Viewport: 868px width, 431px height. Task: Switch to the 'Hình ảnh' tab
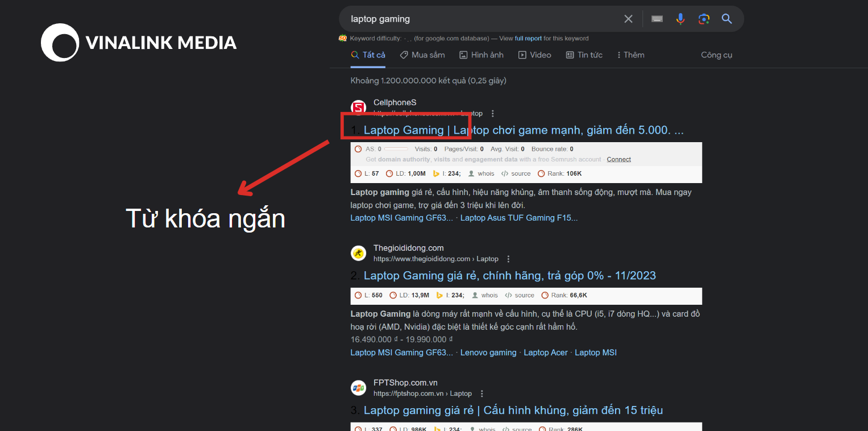(481, 55)
